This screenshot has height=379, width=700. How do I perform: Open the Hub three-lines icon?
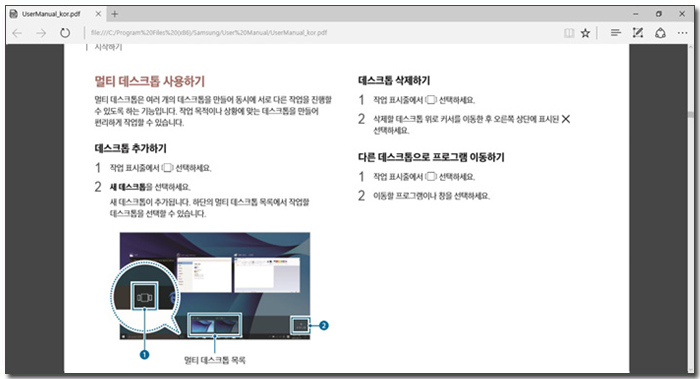click(616, 33)
